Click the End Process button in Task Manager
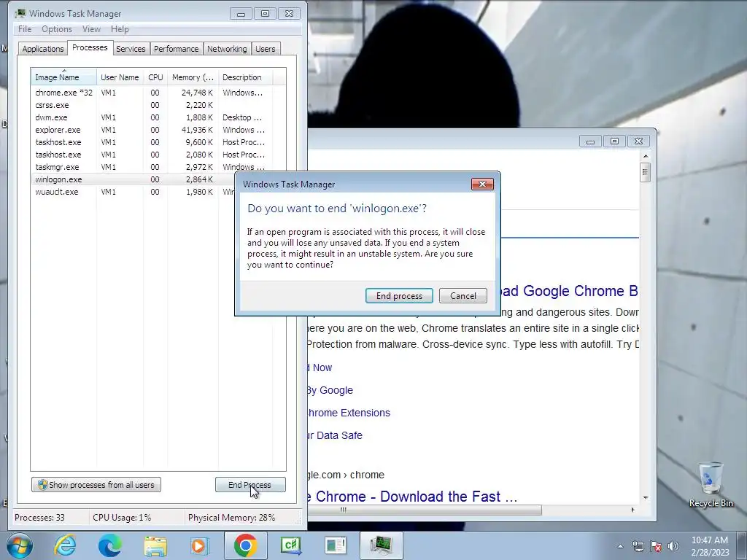 click(x=250, y=485)
